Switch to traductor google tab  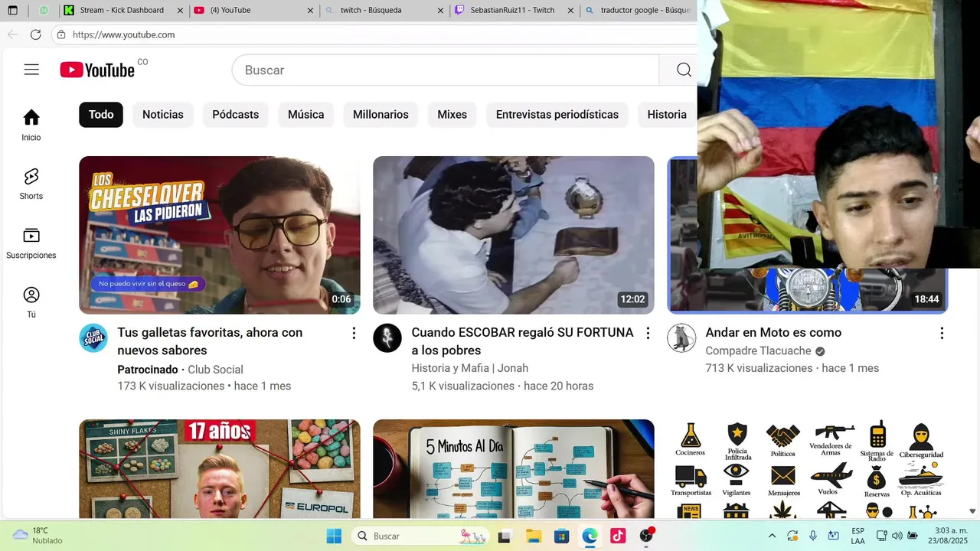coord(639,10)
